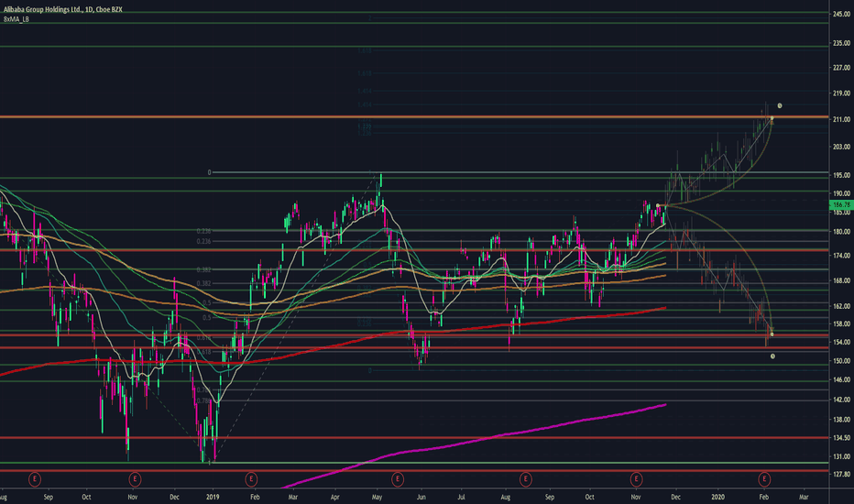Screen dimensions: 854x504
Task: Click the earnings marker near May 2019
Action: (398, 479)
